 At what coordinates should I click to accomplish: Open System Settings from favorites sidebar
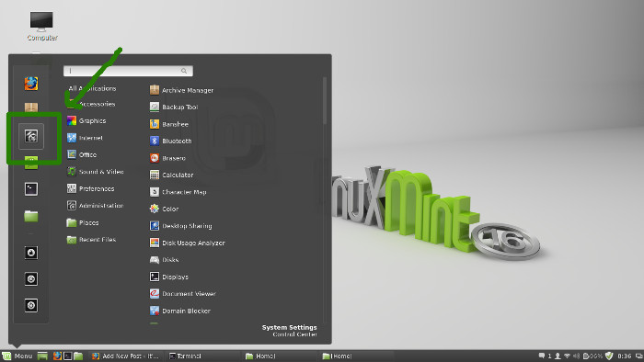point(31,136)
